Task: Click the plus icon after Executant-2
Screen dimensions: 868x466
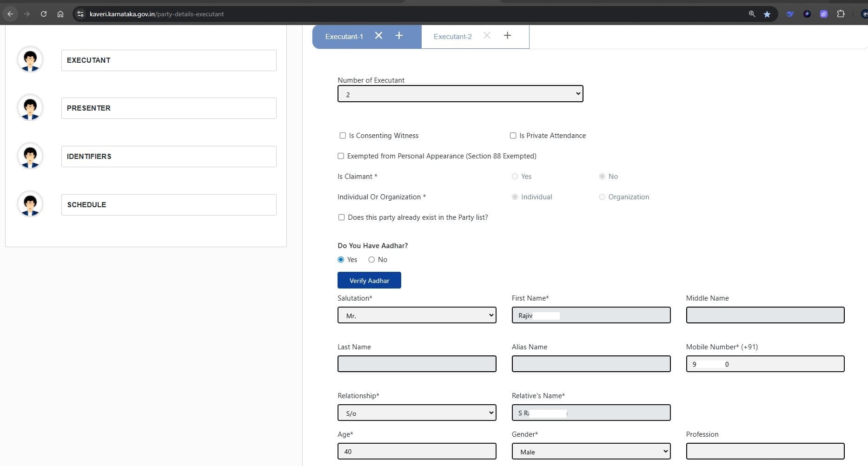Action: coord(507,36)
